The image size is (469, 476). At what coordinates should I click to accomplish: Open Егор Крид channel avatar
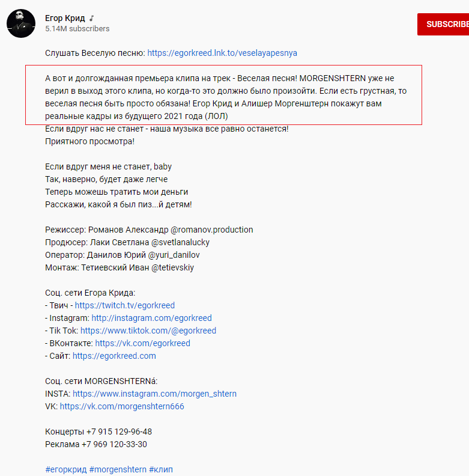point(21,23)
